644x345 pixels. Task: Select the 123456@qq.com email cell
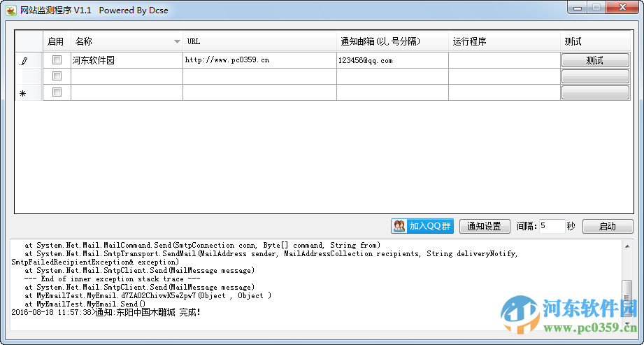(x=392, y=60)
